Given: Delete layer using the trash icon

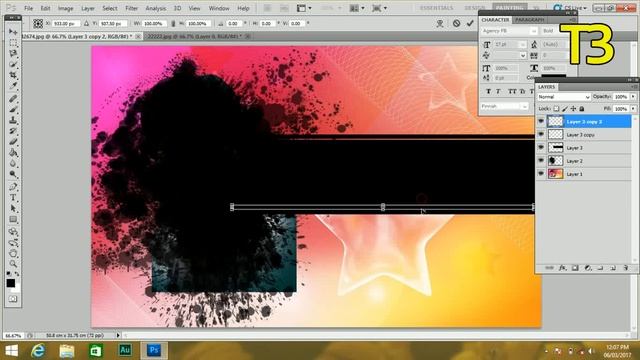Looking at the screenshot, I should (x=625, y=268).
